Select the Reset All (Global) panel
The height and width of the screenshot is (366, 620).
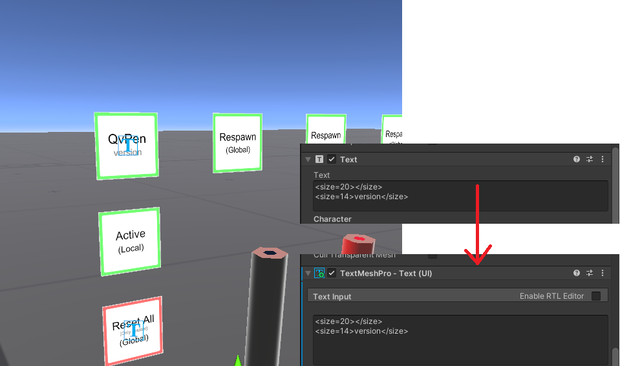pyautogui.click(x=133, y=330)
